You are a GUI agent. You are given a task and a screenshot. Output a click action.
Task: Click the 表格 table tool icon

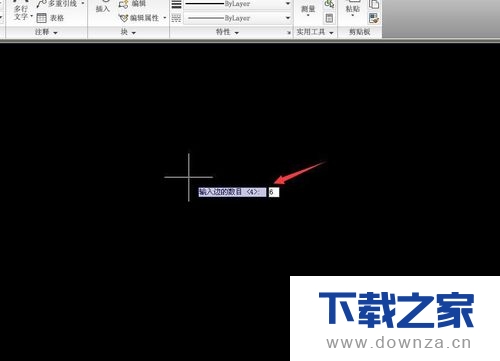41,18
